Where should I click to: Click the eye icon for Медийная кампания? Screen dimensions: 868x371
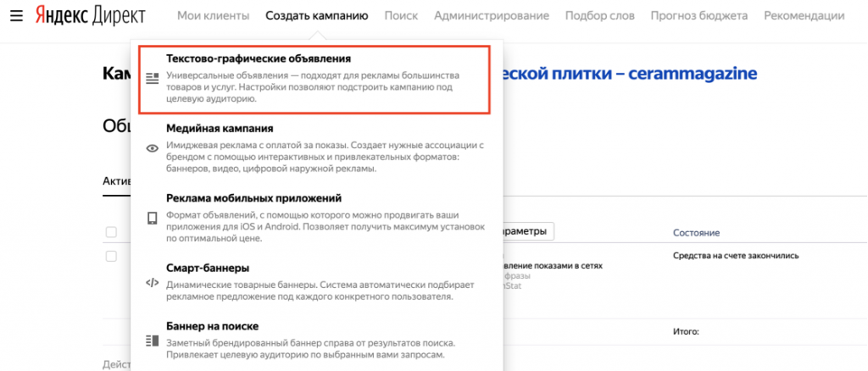tap(153, 148)
